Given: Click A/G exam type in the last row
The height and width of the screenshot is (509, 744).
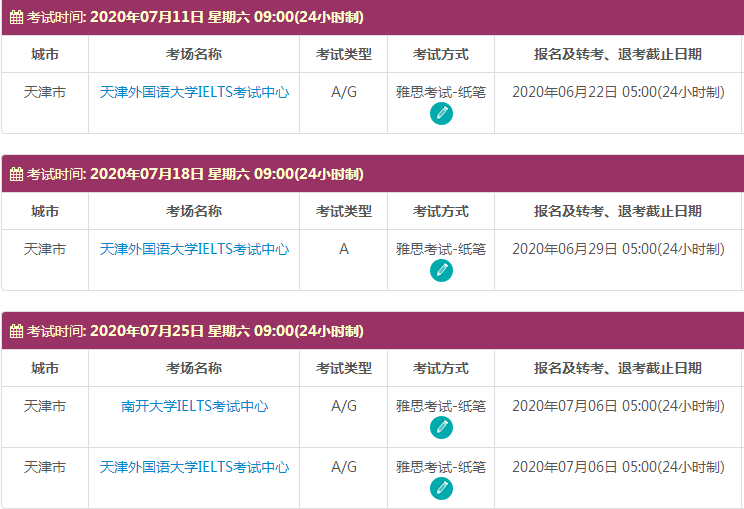Looking at the screenshot, I should click(x=344, y=467).
